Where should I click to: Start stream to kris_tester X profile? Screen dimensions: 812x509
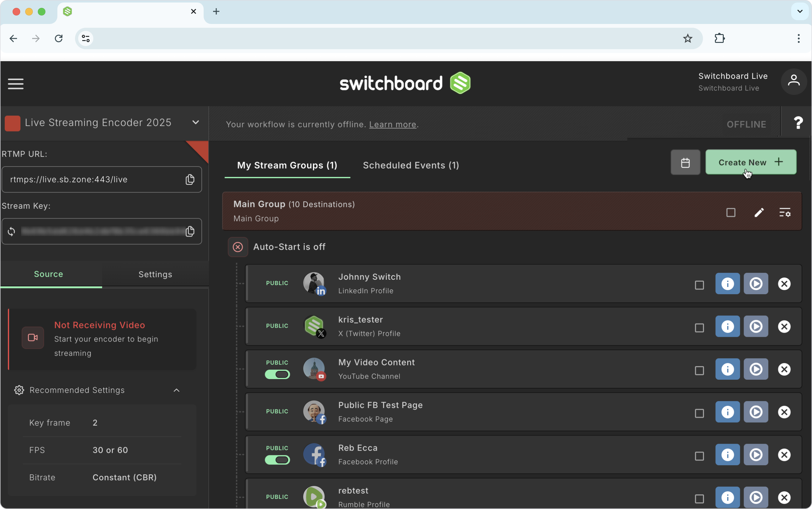click(756, 326)
